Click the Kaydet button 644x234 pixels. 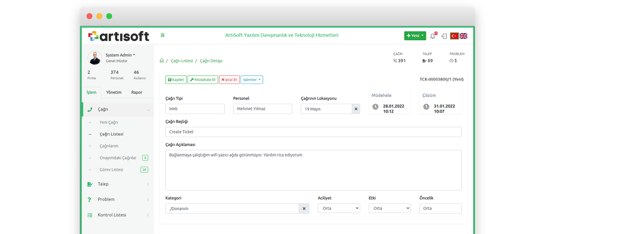[x=176, y=80]
